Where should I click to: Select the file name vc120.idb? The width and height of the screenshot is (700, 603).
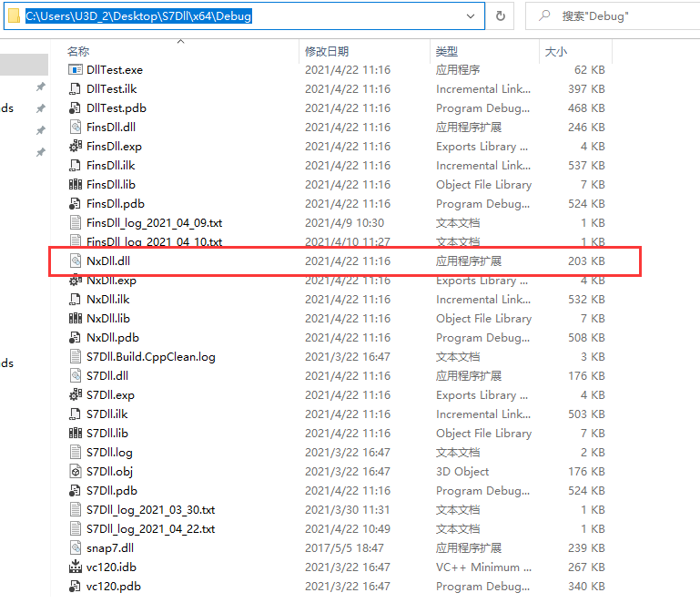112,567
